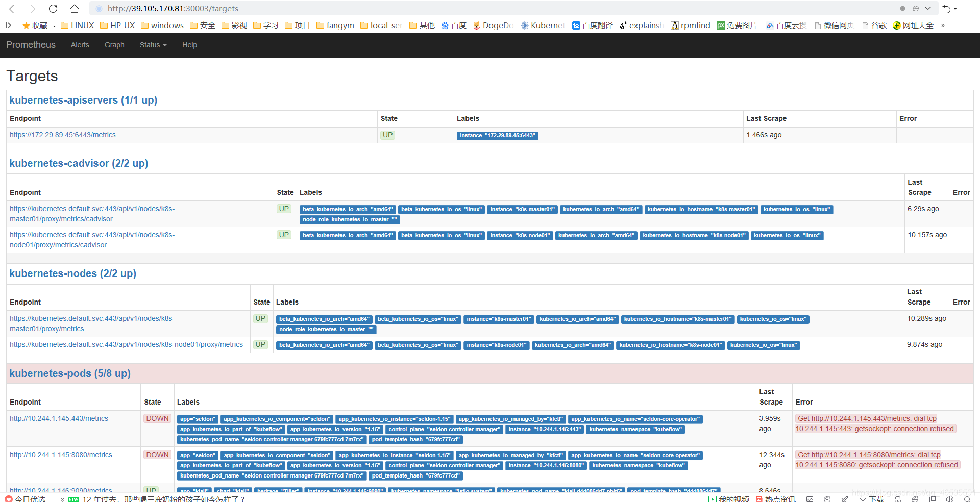Open the 网址大全 bookmark
Screen dimensions: 980x502
pos(913,25)
